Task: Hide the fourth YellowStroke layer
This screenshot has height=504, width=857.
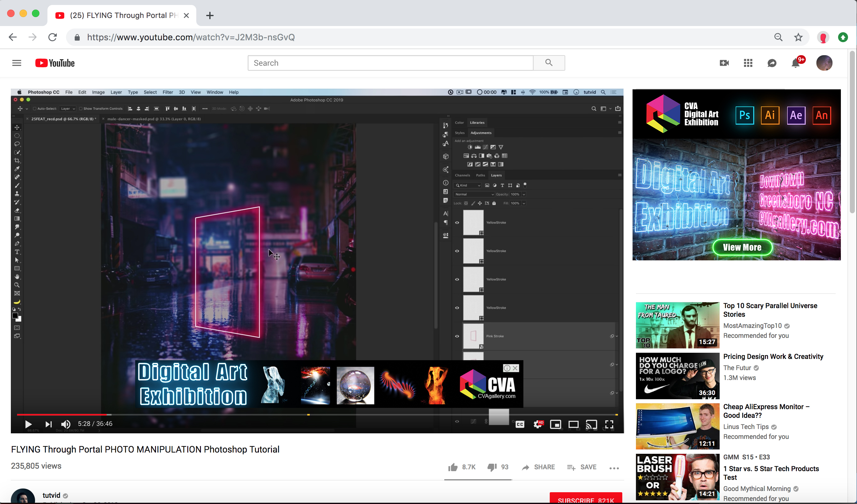Action: click(x=457, y=308)
